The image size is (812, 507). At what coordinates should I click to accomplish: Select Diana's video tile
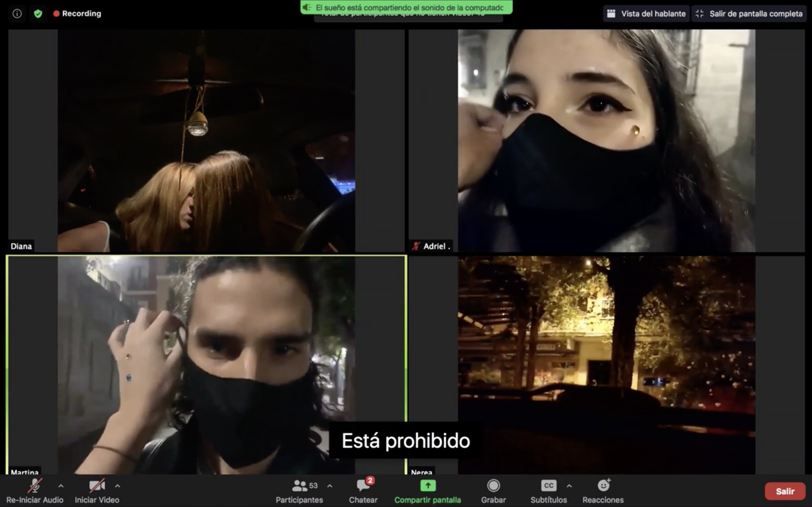click(x=206, y=141)
